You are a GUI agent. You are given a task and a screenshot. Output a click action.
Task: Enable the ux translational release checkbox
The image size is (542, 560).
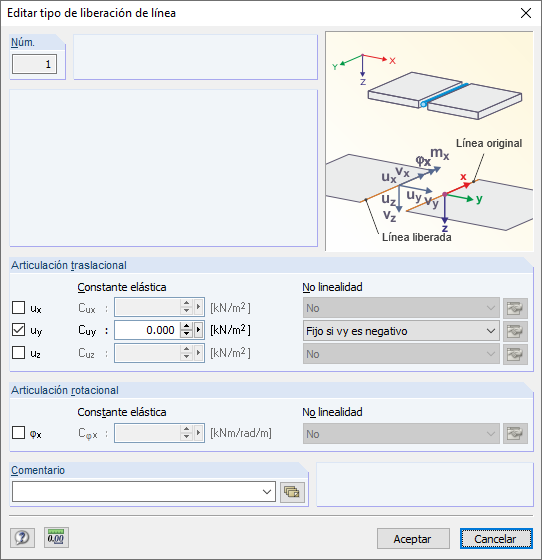(x=19, y=308)
